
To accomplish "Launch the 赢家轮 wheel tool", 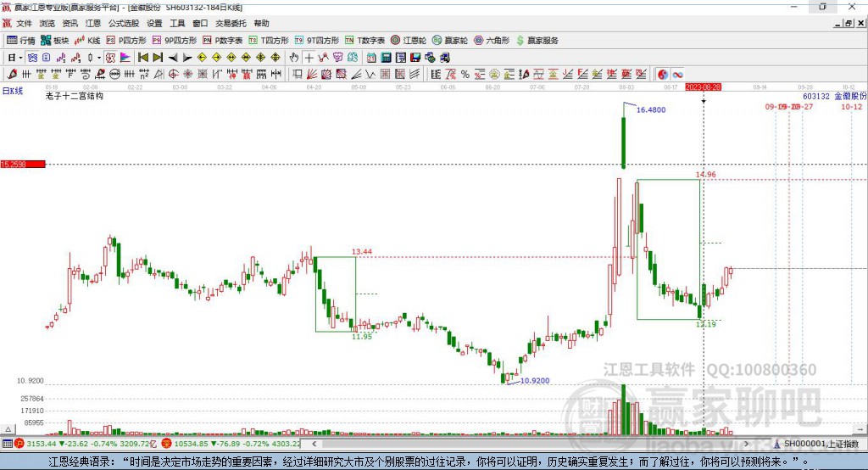I will 450,41.
